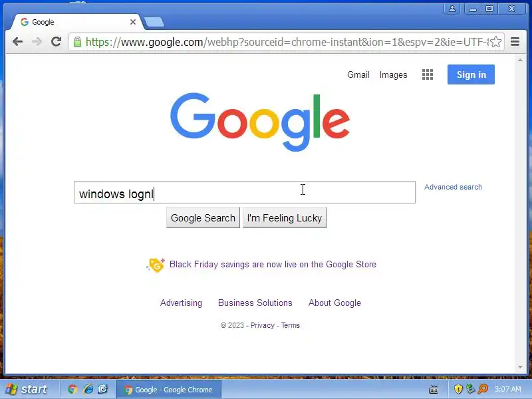Image resolution: width=532 pixels, height=399 pixels.
Task: Launch Chrome from the quick launch bar
Action: pos(72,389)
